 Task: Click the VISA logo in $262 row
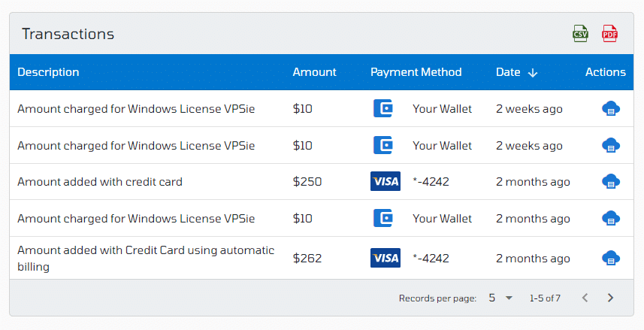385,258
